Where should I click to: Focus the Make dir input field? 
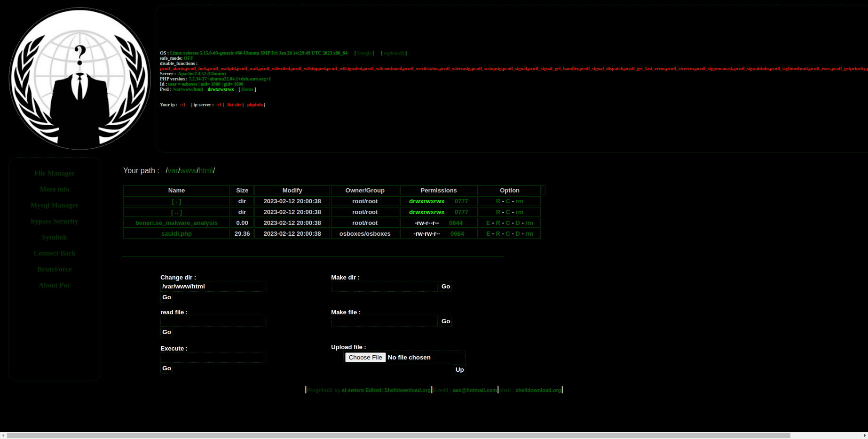(384, 287)
